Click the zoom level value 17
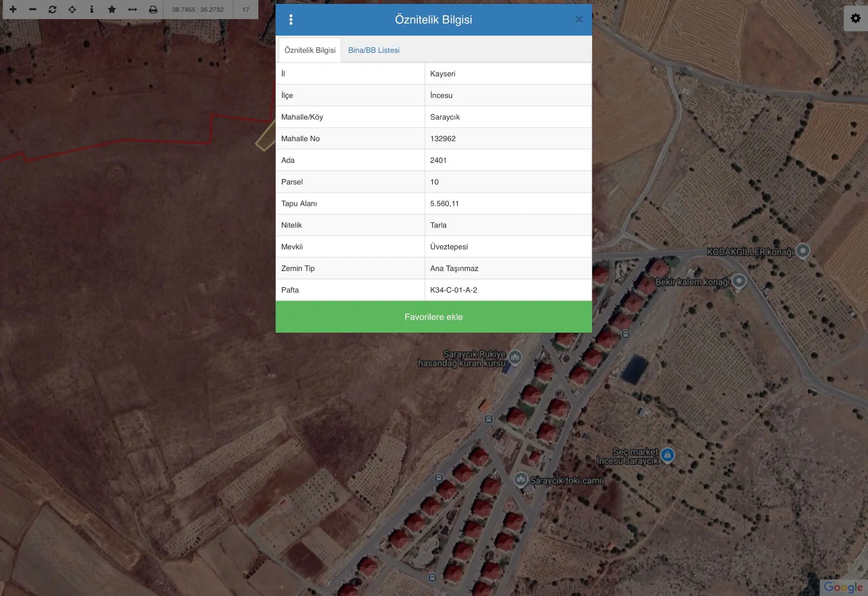868x596 pixels. pos(246,10)
